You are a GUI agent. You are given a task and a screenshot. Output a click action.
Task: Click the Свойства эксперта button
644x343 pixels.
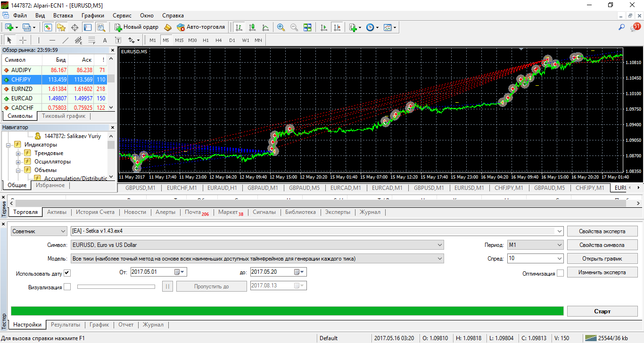point(602,231)
